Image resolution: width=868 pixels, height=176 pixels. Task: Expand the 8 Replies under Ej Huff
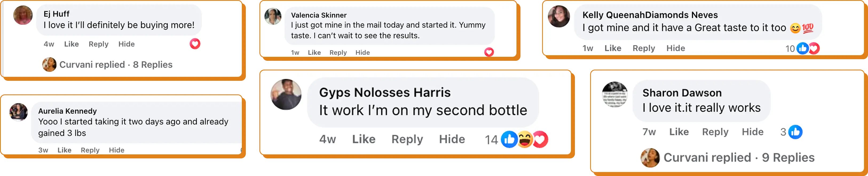tap(153, 65)
